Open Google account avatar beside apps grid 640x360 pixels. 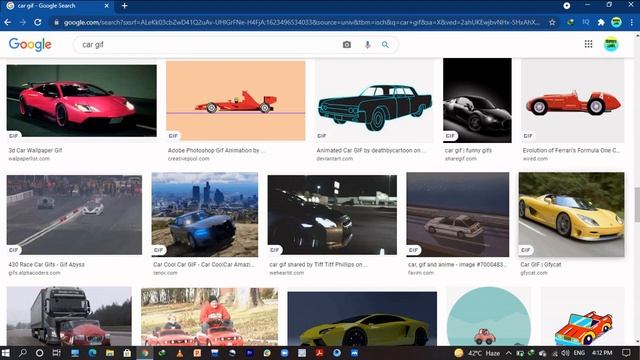611,44
